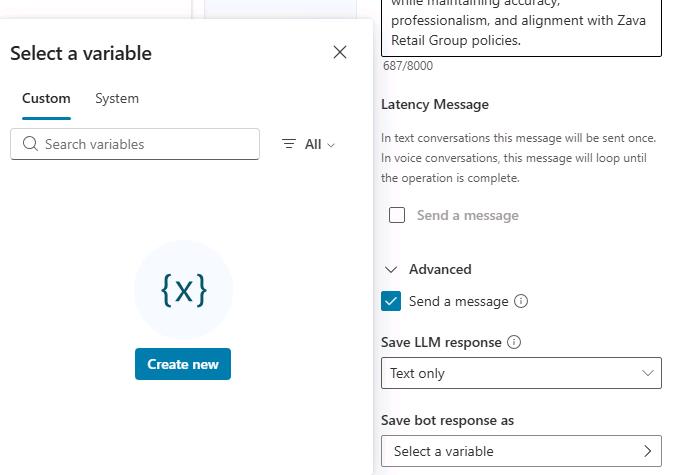
Task: Click the filter lines icon beside All
Action: pyautogui.click(x=288, y=144)
